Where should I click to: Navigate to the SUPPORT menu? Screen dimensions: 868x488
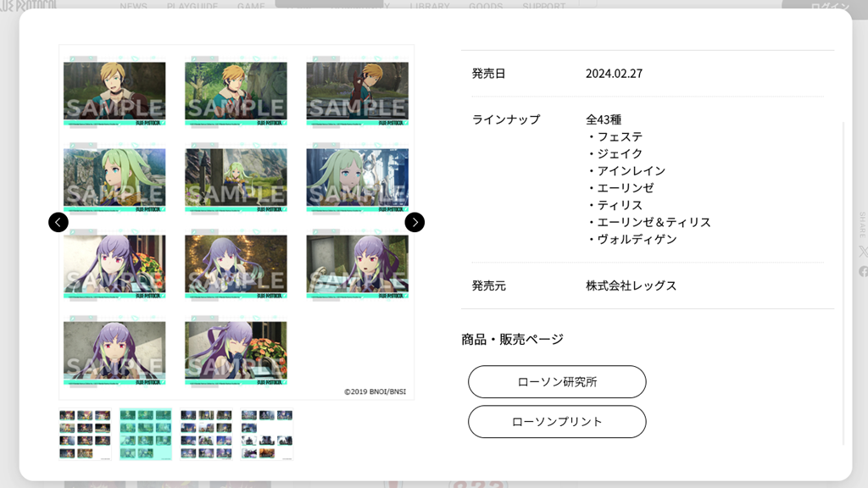pos(543,6)
